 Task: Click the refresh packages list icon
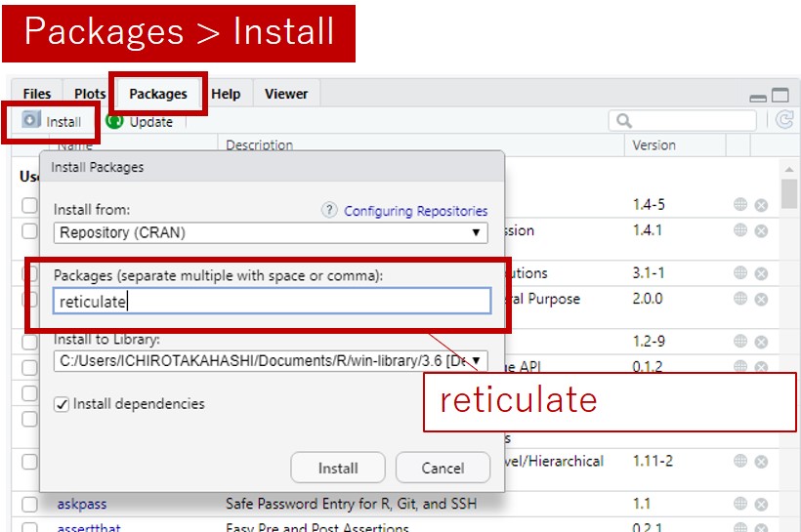click(783, 121)
